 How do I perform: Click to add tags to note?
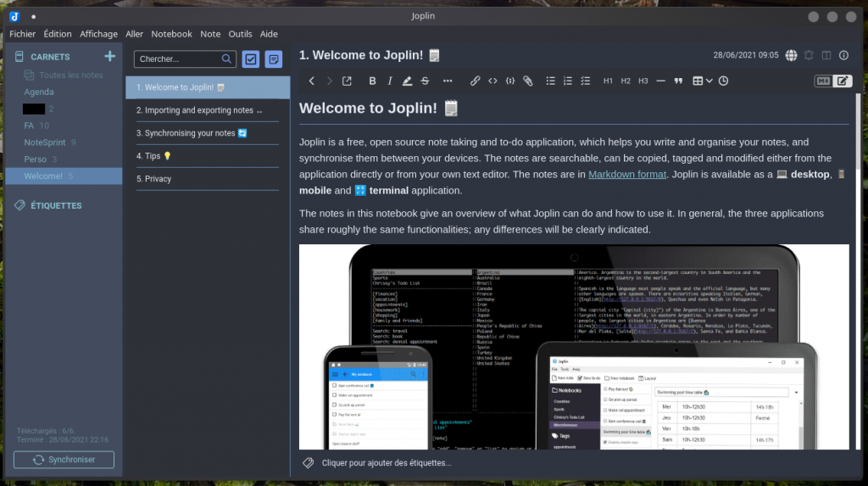387,463
